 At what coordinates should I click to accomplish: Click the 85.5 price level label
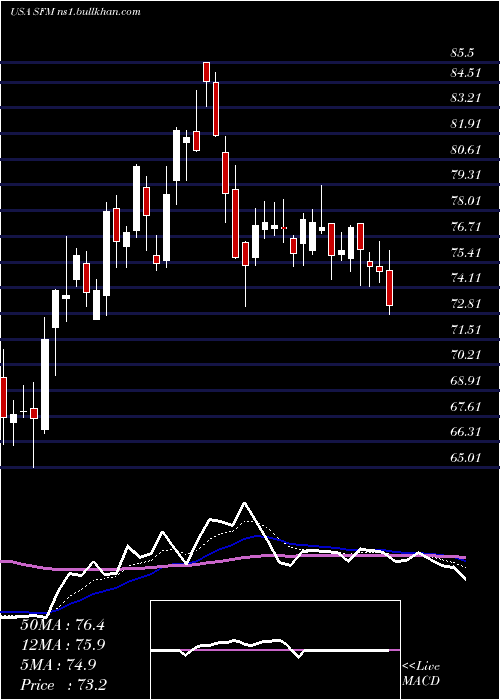coord(462,53)
